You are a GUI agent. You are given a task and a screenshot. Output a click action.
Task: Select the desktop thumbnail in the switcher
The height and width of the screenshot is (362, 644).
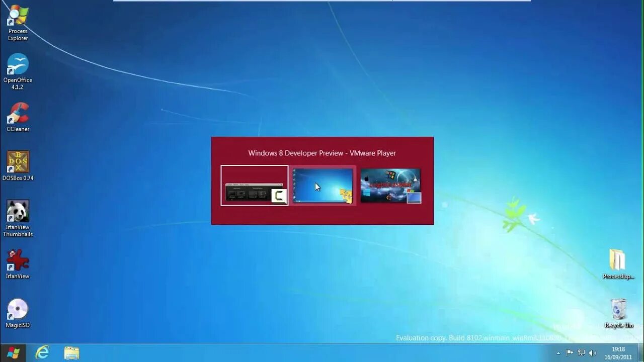point(323,186)
